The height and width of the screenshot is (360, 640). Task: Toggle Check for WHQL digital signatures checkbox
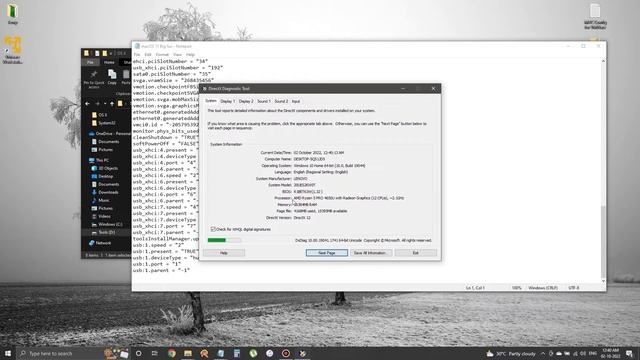click(x=213, y=229)
